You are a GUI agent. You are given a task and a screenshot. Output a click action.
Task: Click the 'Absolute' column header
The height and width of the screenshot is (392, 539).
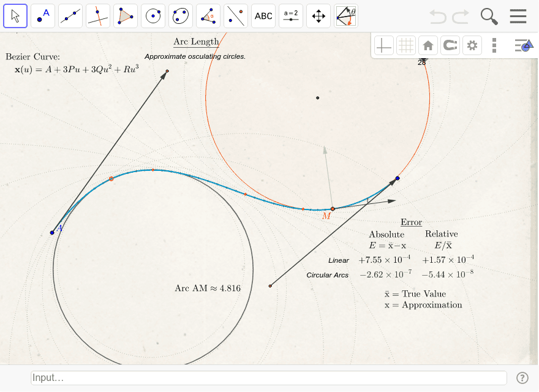point(386,235)
